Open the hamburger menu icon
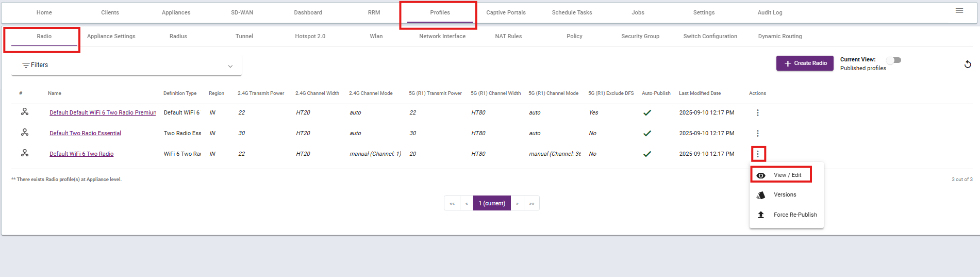 (959, 11)
